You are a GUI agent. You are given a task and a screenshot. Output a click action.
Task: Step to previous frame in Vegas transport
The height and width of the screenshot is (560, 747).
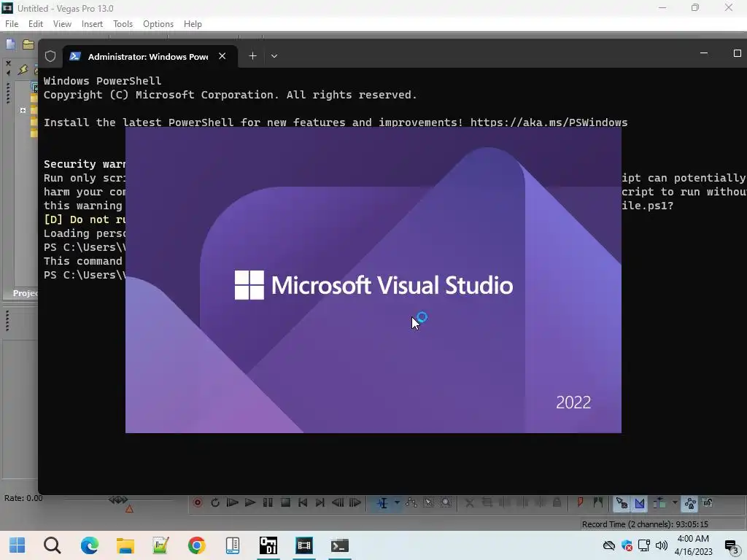(x=338, y=502)
